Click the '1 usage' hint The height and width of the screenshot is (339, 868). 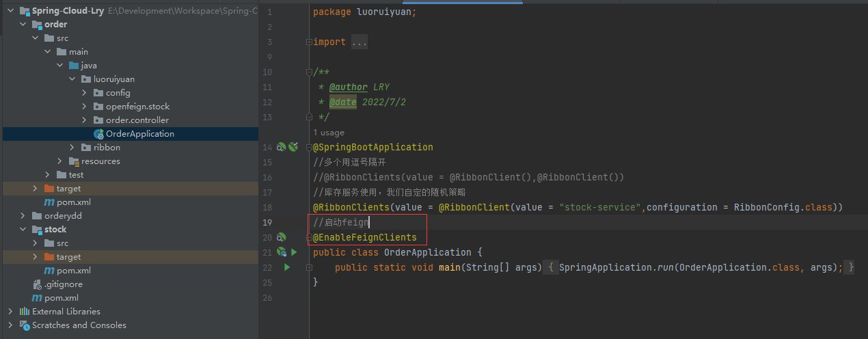coord(329,133)
